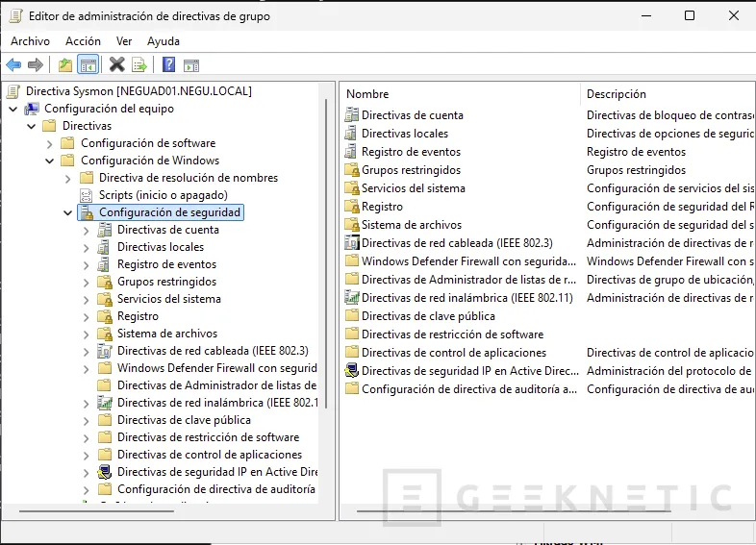The height and width of the screenshot is (545, 756).
Task: Click Grupos restringidos locked folder icon in right pane
Action: pos(352,169)
